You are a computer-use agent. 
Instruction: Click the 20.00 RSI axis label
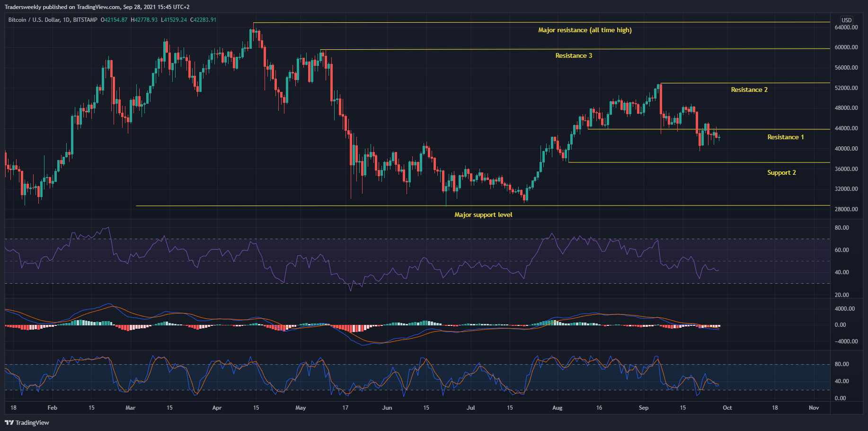841,295
